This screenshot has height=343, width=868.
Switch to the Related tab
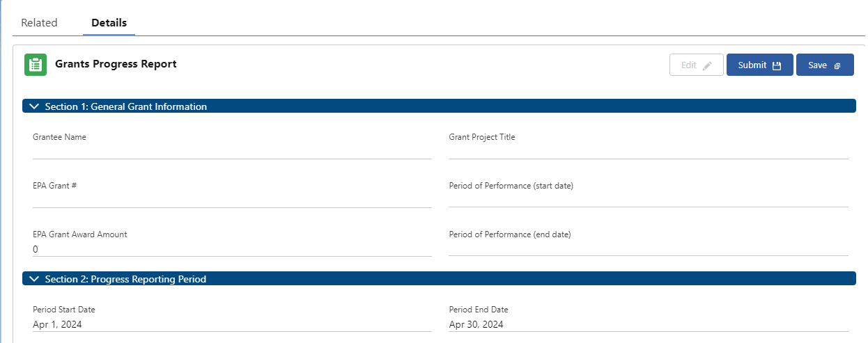pos(39,23)
